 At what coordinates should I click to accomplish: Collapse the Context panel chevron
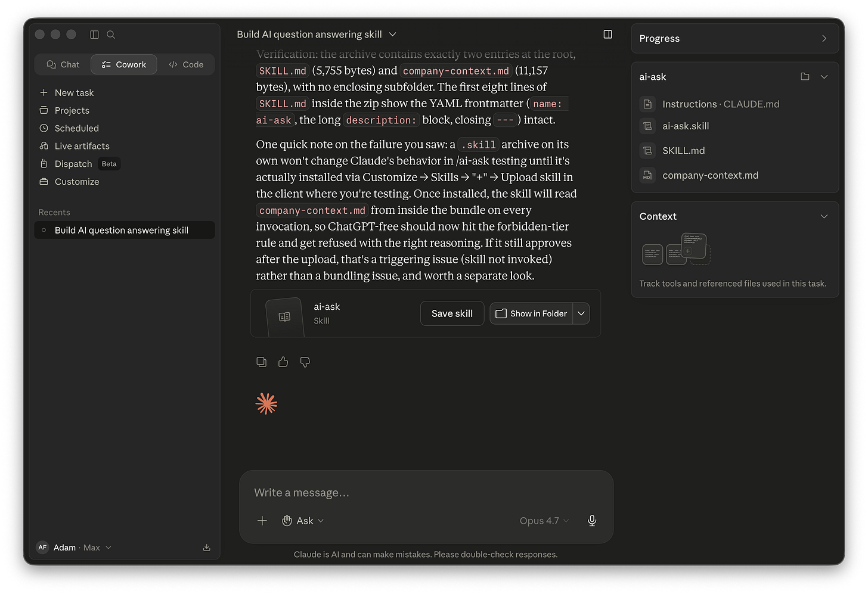coord(824,216)
